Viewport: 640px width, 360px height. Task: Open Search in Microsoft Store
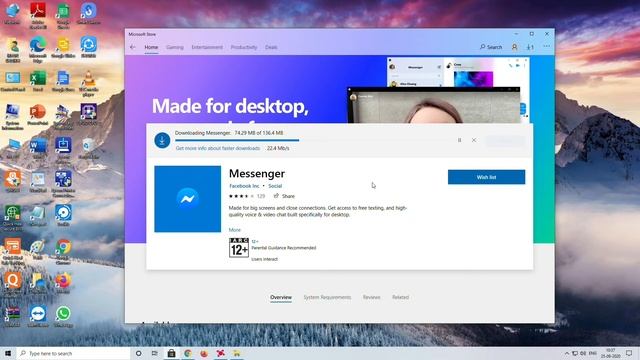click(491, 47)
